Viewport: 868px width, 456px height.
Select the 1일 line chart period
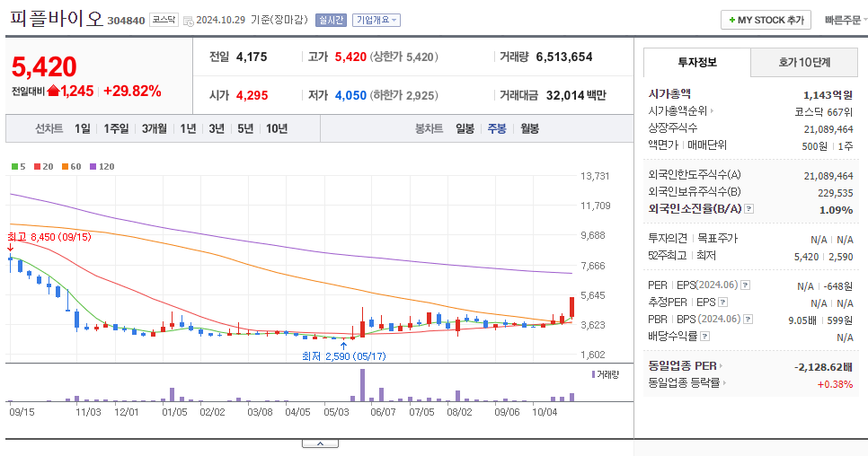(x=83, y=128)
